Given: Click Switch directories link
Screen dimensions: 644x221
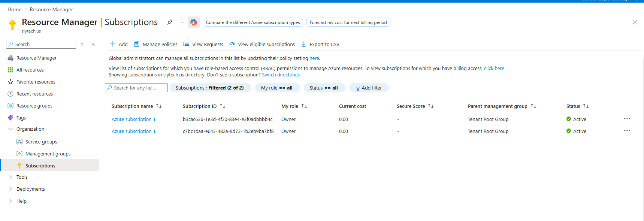Looking at the screenshot, I should [x=281, y=75].
